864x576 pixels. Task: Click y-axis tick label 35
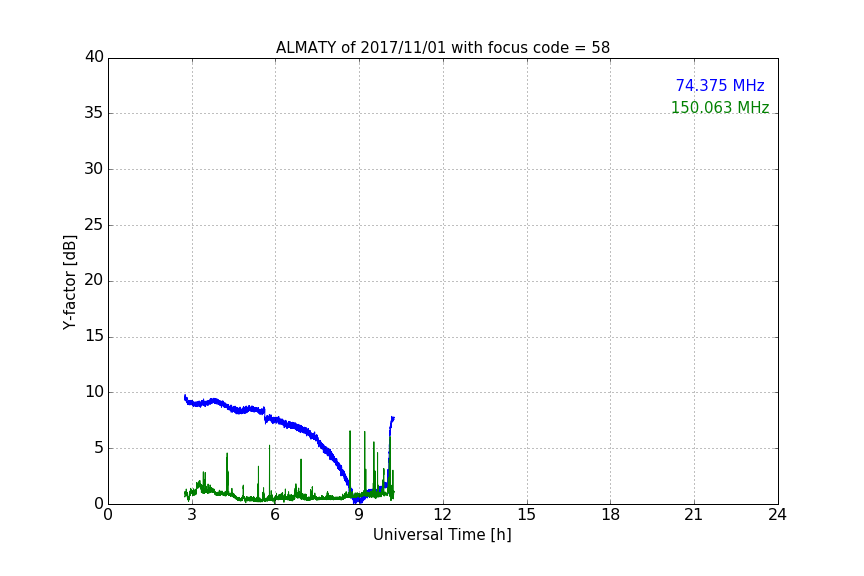[x=94, y=113]
